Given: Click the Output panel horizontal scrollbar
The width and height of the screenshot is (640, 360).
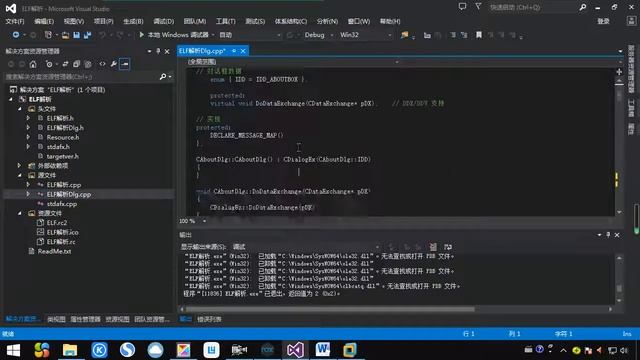Looking at the screenshot, I should click(x=330, y=309).
